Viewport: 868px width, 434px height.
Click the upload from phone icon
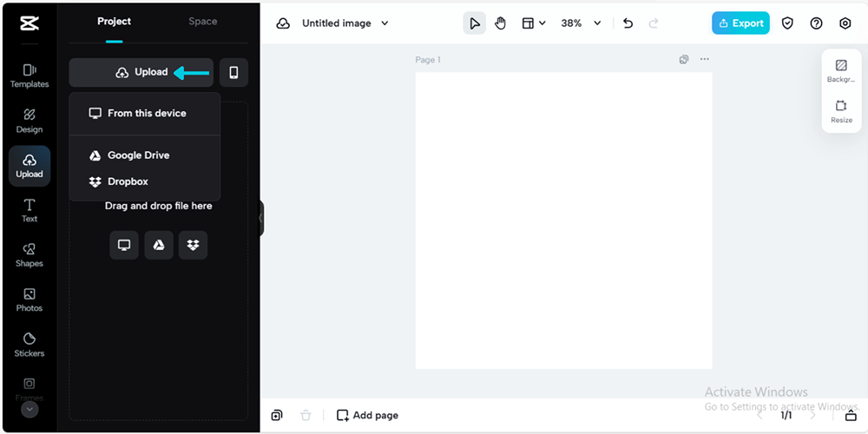[233, 73]
